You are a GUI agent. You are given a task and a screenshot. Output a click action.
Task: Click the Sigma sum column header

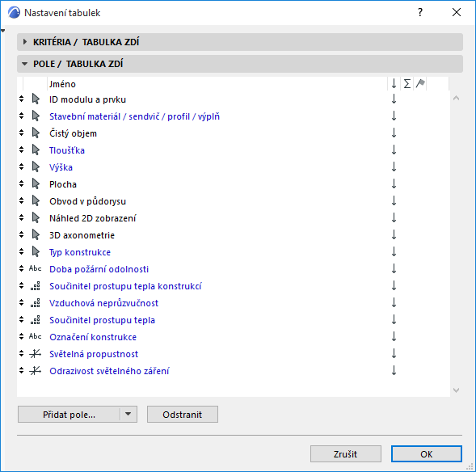pos(406,83)
